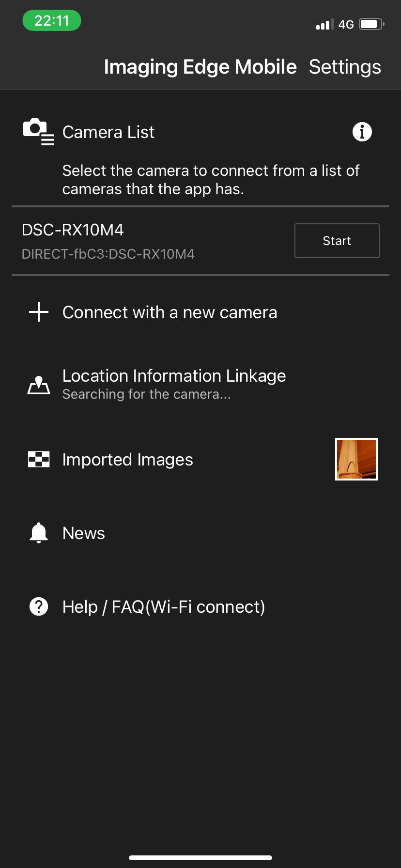Tap the Help question mark icon
The image size is (401, 868).
point(39,606)
